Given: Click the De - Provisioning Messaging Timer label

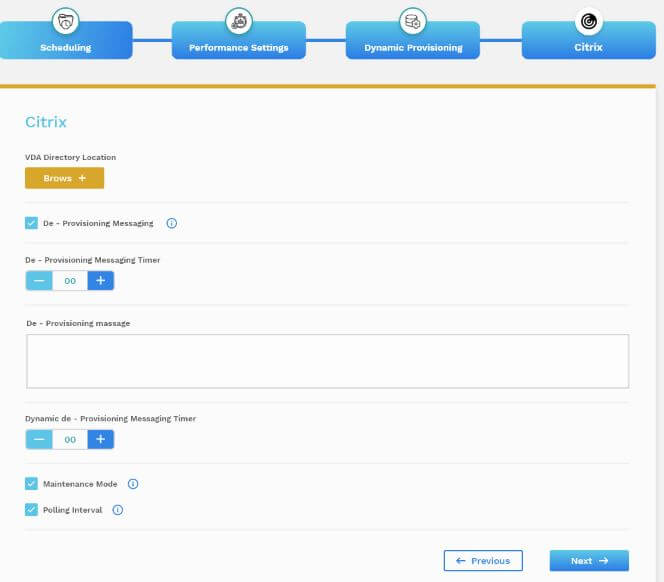Looking at the screenshot, I should click(x=93, y=260).
